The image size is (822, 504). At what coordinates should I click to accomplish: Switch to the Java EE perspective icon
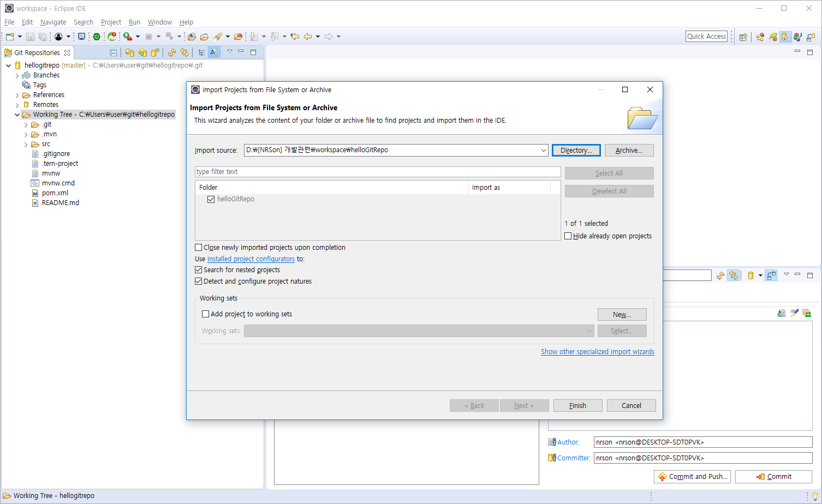click(x=760, y=37)
